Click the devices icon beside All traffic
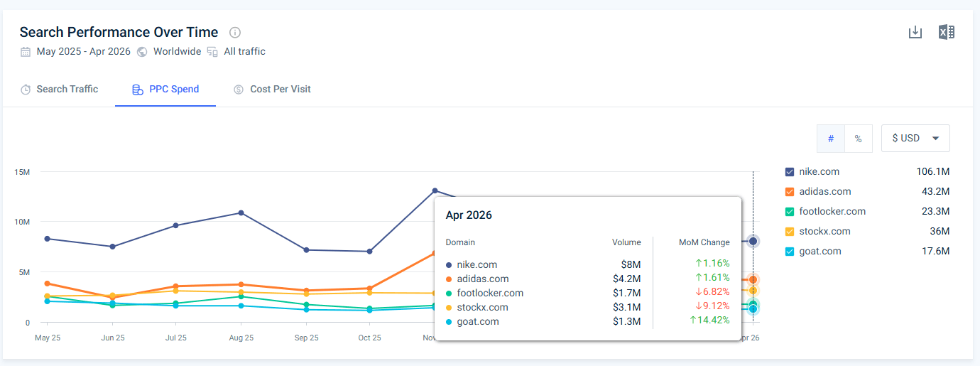 pos(213,51)
